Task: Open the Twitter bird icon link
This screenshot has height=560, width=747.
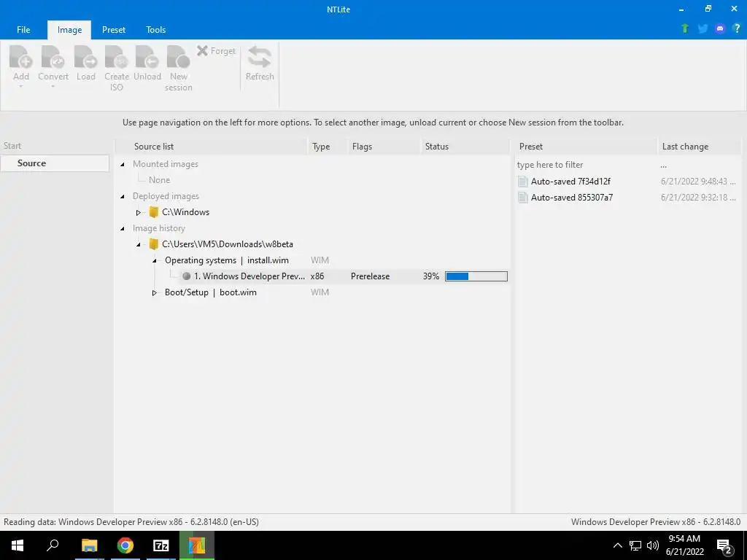Action: [703, 28]
